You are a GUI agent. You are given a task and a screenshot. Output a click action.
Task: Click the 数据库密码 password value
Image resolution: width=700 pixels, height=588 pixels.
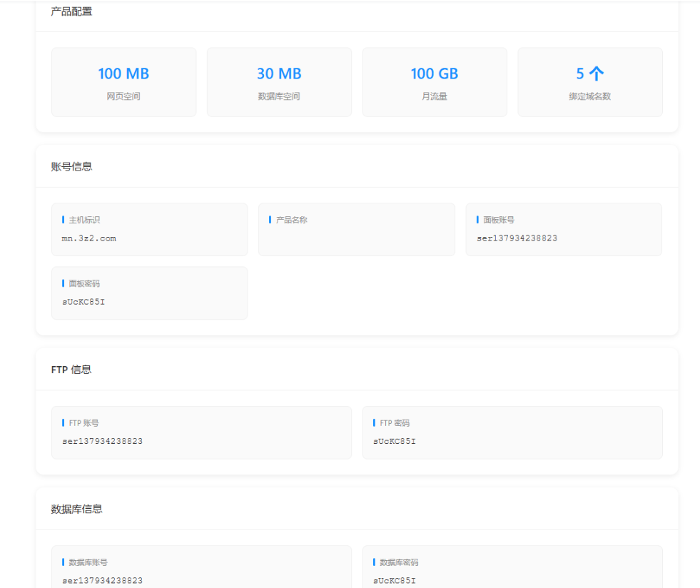pos(395,580)
